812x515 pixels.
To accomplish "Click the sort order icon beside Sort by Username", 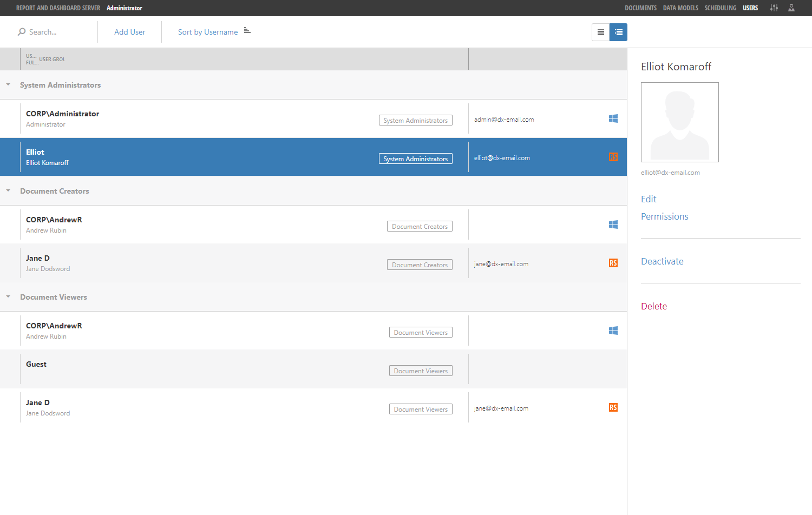I will (247, 31).
